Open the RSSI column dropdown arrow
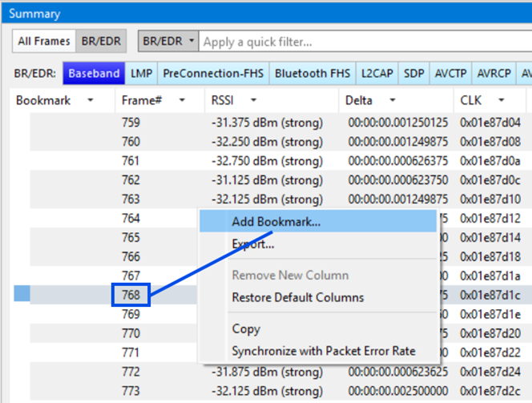The height and width of the screenshot is (403, 532). tap(253, 100)
